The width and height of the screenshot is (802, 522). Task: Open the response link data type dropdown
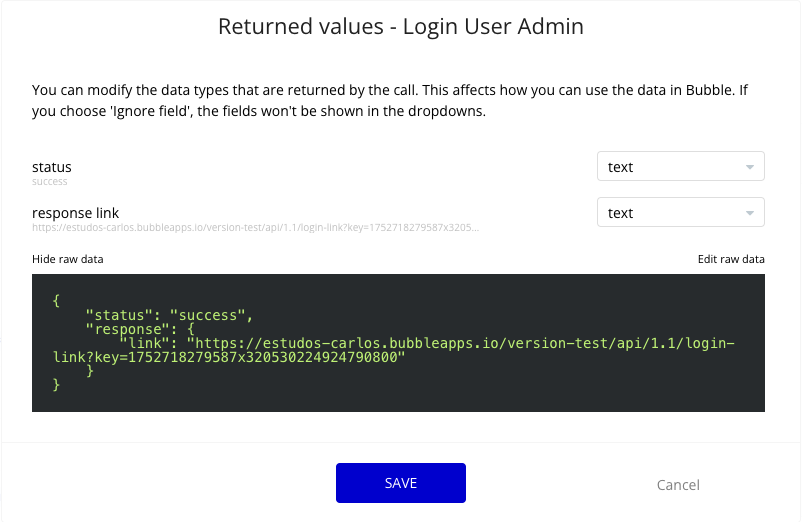pyautogui.click(x=680, y=212)
